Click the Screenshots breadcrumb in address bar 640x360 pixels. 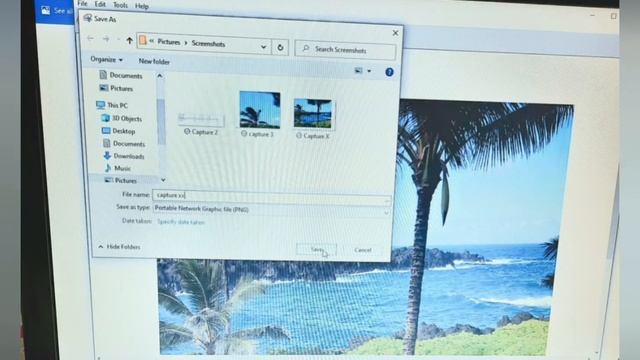click(208, 44)
